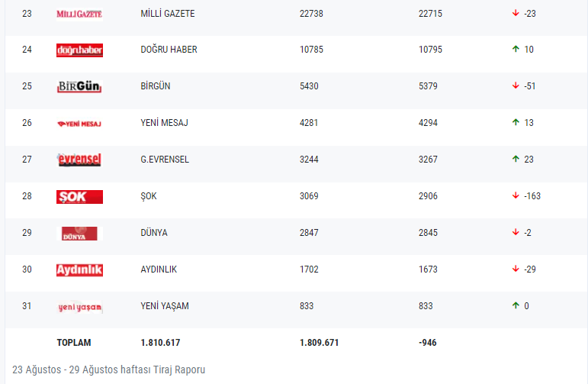Screen dimensions: 588x384
Task: Click the Milli Gazete newspaper logo
Action: 79,14
